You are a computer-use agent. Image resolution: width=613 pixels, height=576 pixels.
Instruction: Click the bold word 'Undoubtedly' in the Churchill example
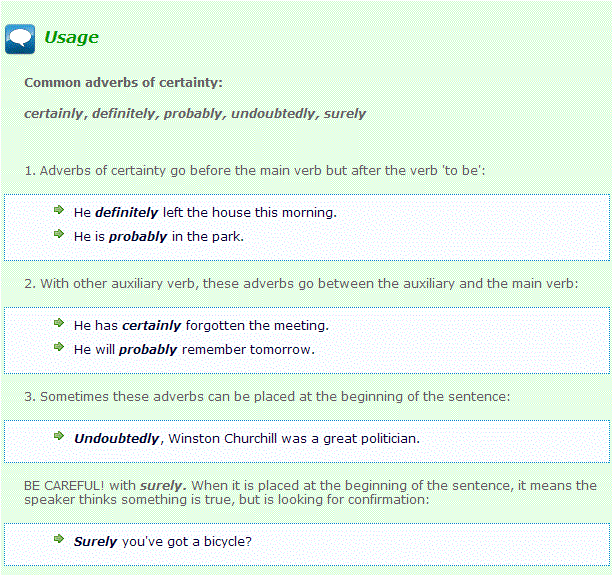click(x=117, y=438)
